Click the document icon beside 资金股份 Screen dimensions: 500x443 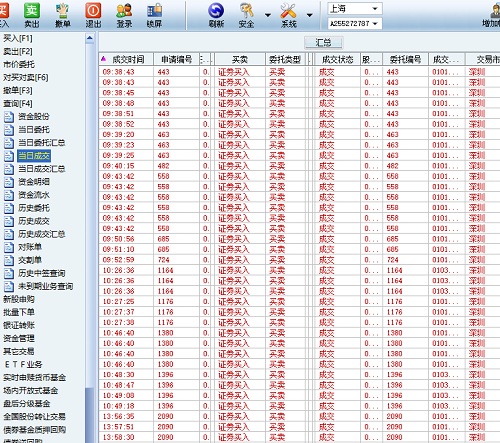coord(9,117)
